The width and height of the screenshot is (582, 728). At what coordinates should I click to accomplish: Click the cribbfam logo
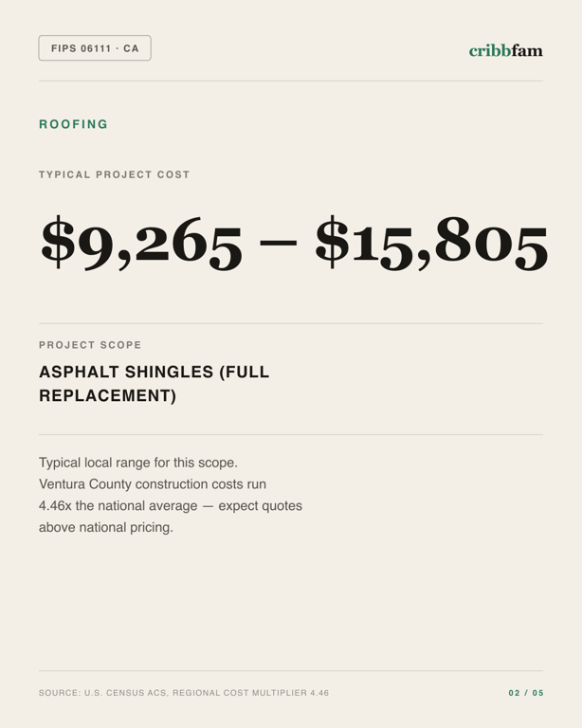click(x=505, y=50)
